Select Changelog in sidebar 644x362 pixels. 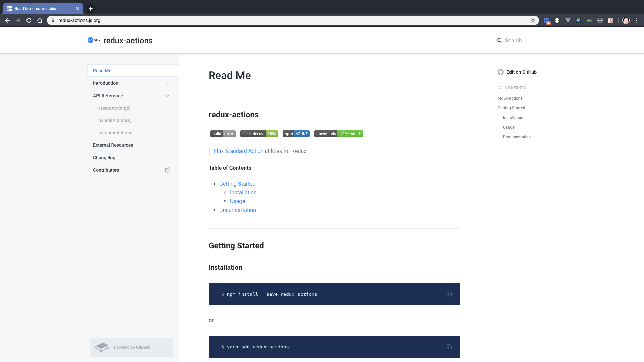tap(104, 158)
